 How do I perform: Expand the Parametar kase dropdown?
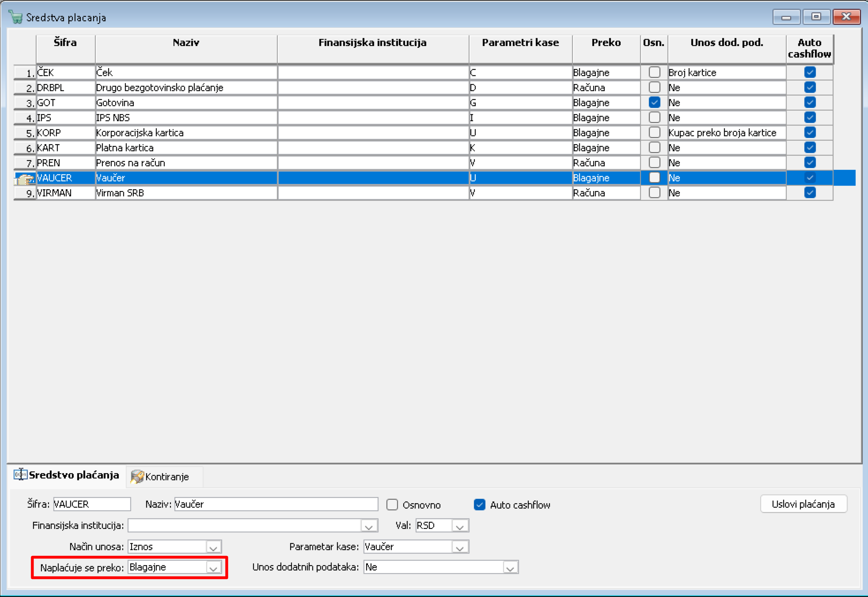(x=460, y=547)
